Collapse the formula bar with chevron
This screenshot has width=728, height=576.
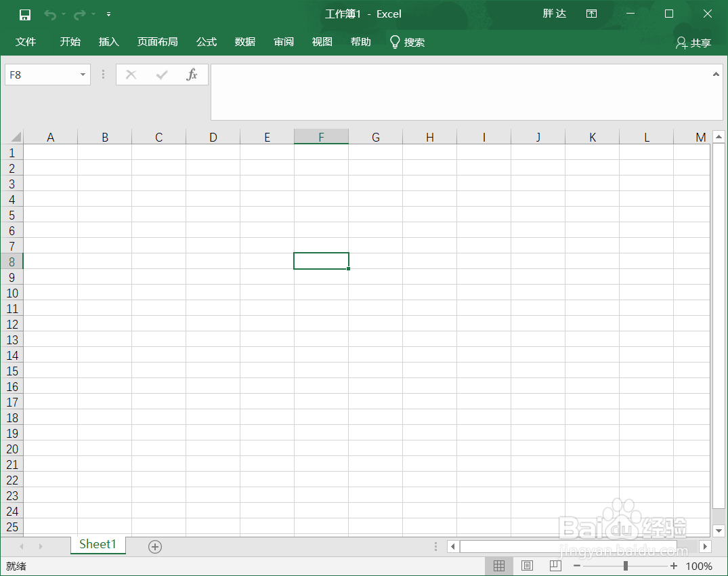tap(716, 74)
